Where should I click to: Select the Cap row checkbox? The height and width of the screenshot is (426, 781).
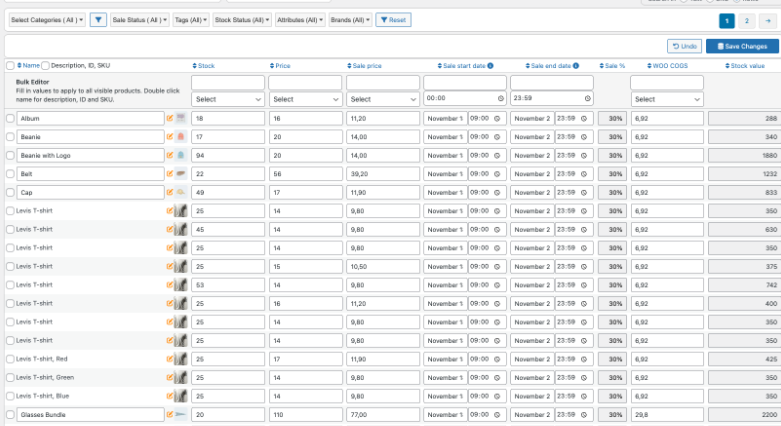[10, 192]
